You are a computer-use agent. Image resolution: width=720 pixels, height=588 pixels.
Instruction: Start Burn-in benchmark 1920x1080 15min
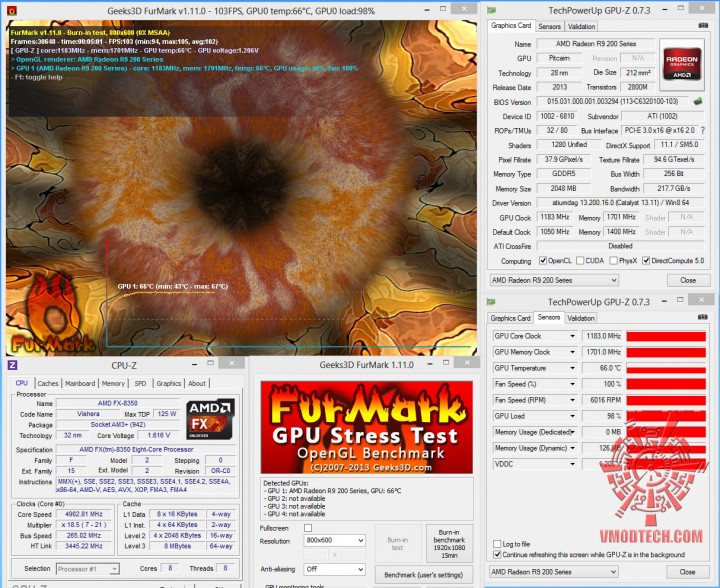[449, 543]
